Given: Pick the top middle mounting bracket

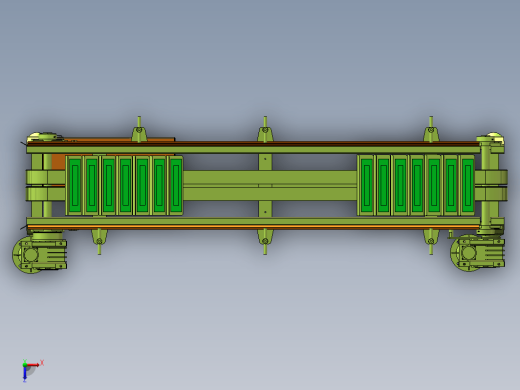Looking at the screenshot, I should tap(265, 129).
